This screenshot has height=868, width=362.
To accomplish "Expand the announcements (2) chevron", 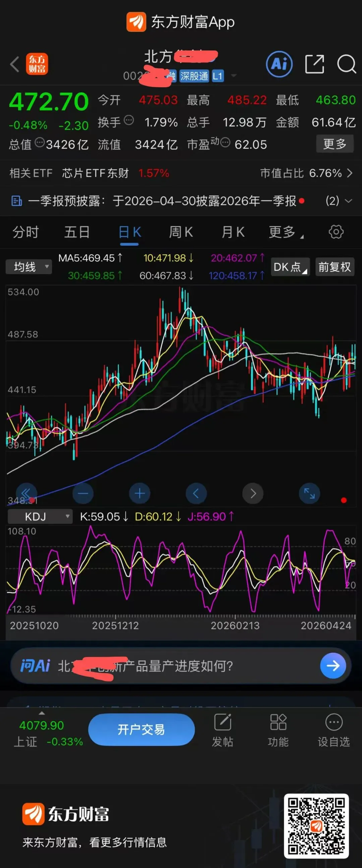I will tap(349, 201).
